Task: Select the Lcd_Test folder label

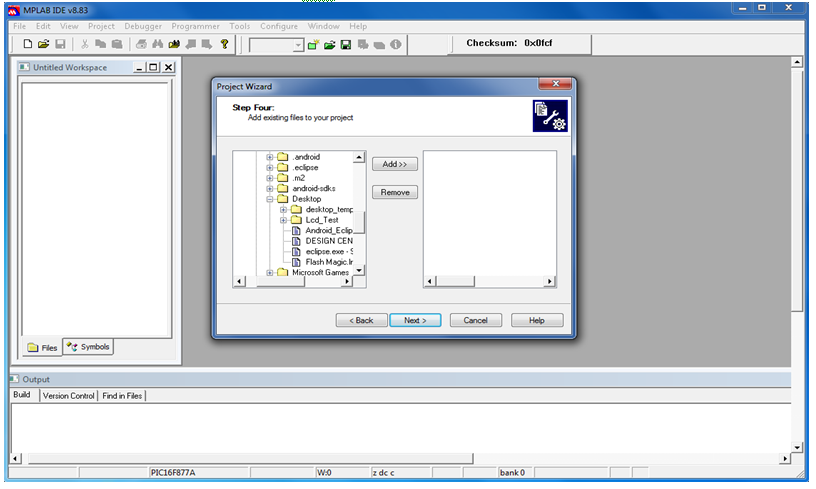Action: (322, 220)
